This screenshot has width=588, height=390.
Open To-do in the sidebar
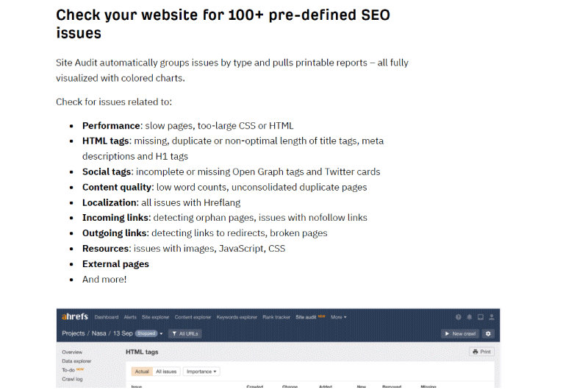coord(68,370)
